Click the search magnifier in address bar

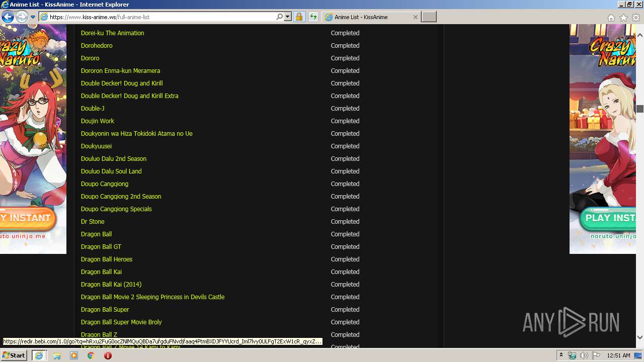280,17
